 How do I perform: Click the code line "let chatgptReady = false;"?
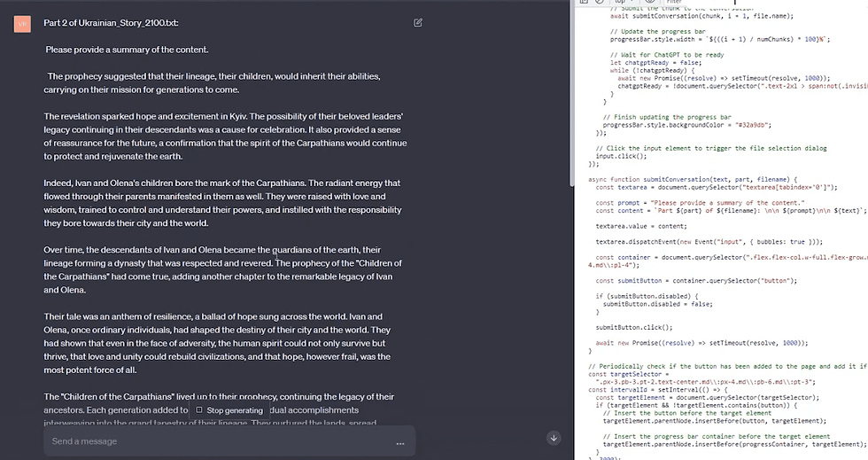(x=655, y=63)
